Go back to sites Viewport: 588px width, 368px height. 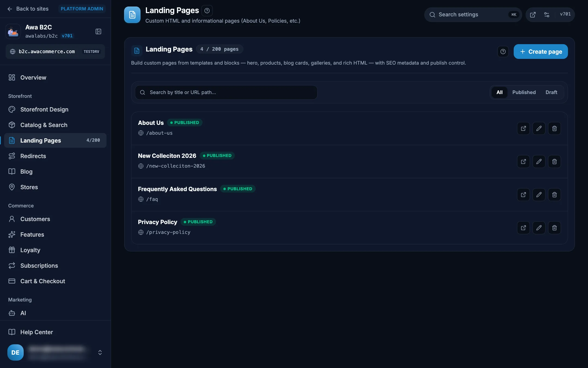pyautogui.click(x=28, y=9)
